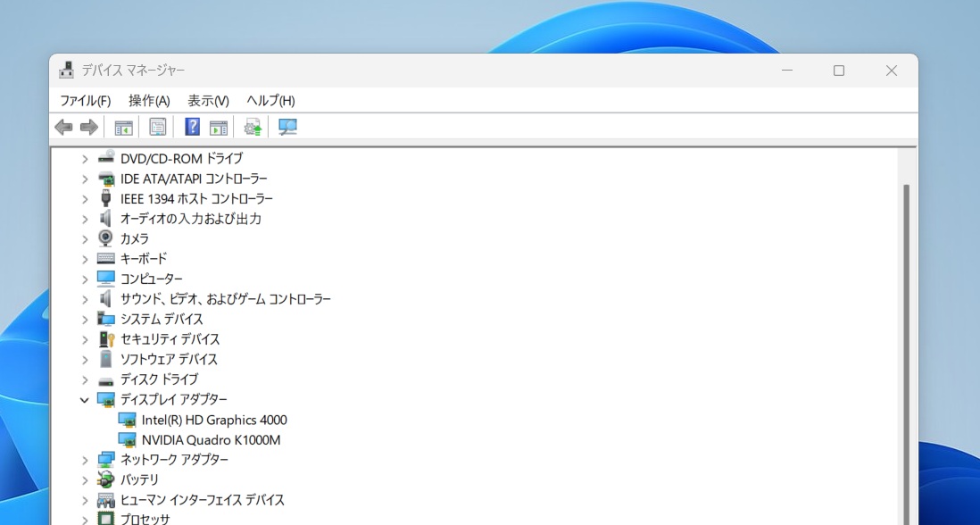Click the webcam icon next to カメラ
Screen dimensions: 980x525
pos(106,238)
